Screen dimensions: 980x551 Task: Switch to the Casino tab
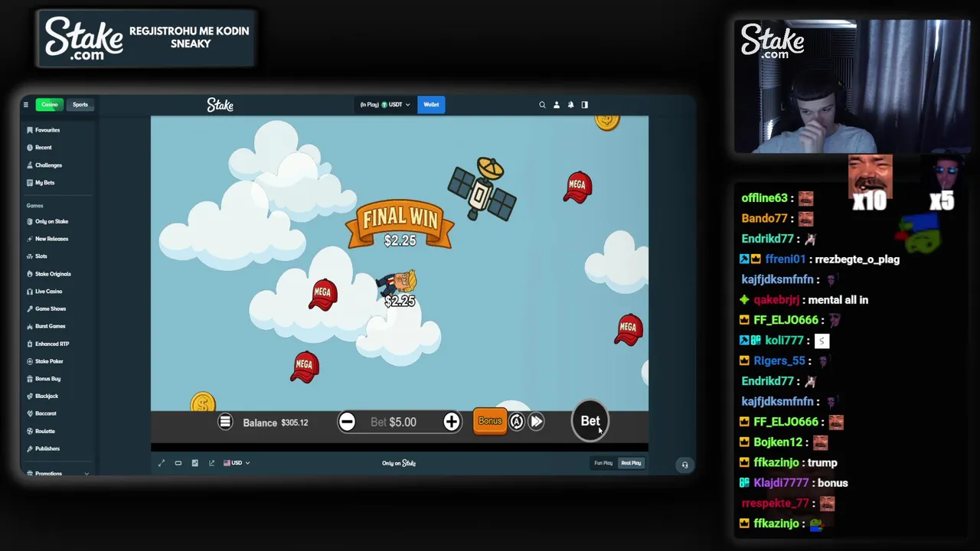click(x=49, y=105)
